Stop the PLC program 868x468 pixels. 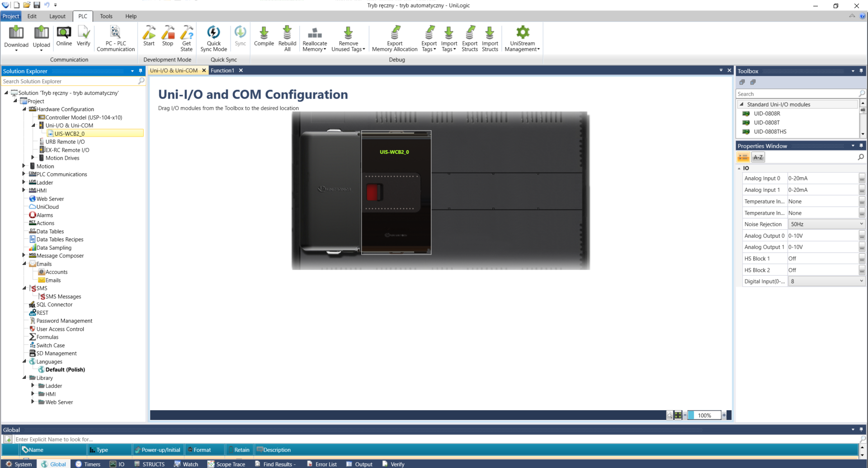coord(168,36)
